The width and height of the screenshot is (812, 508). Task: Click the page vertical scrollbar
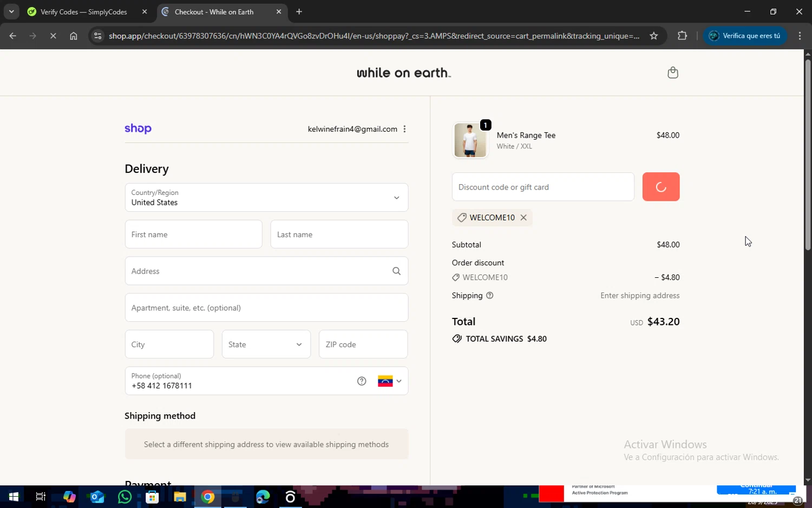[808, 154]
